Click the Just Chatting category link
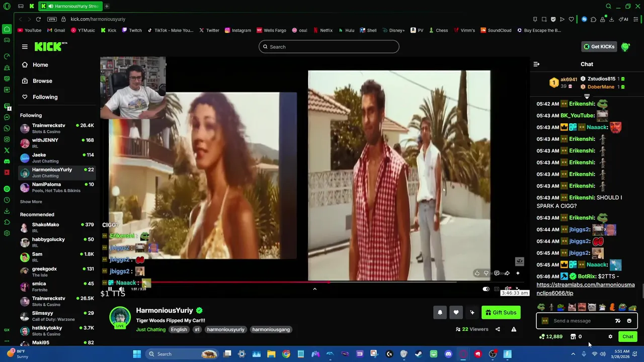Image resolution: width=644 pixels, height=362 pixels. [x=150, y=329]
